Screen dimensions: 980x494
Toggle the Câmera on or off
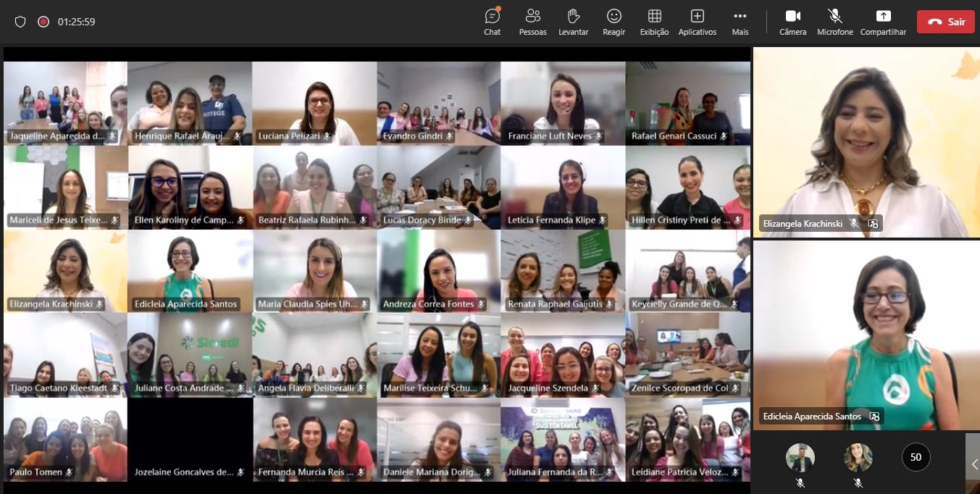coord(793,22)
